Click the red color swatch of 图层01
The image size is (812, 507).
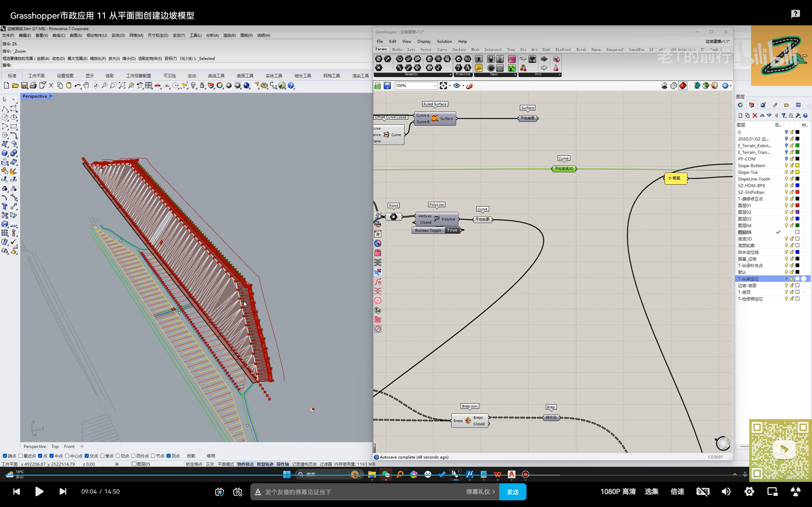pyautogui.click(x=798, y=205)
